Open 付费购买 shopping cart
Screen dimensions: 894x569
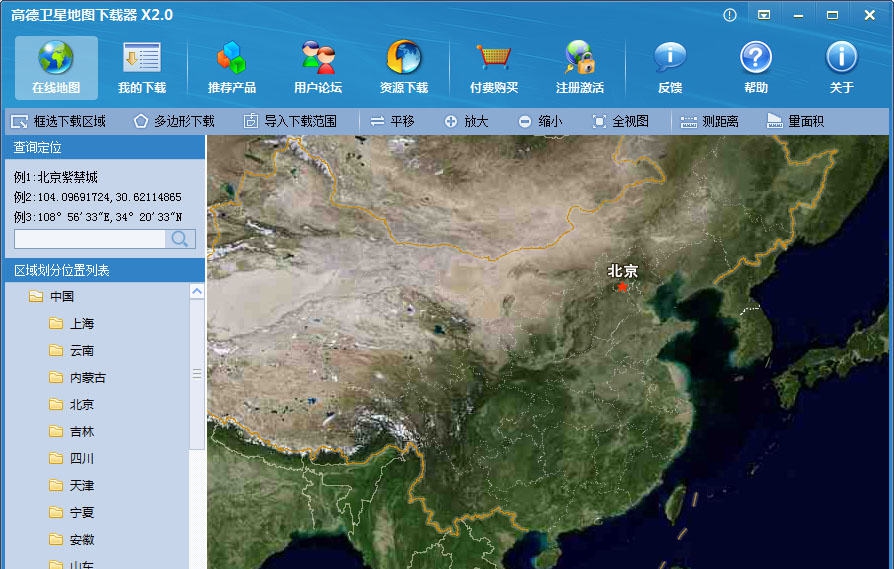point(494,67)
